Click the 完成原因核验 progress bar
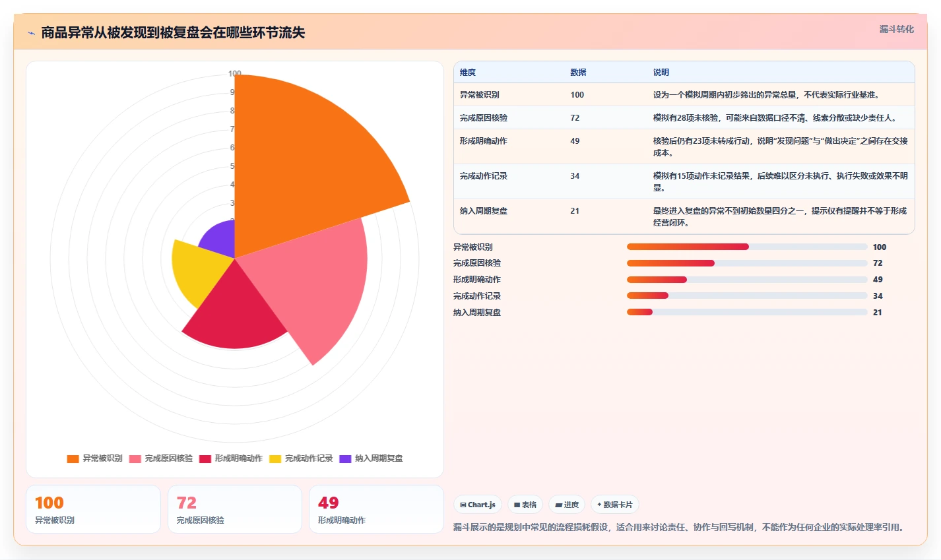 [x=747, y=263]
